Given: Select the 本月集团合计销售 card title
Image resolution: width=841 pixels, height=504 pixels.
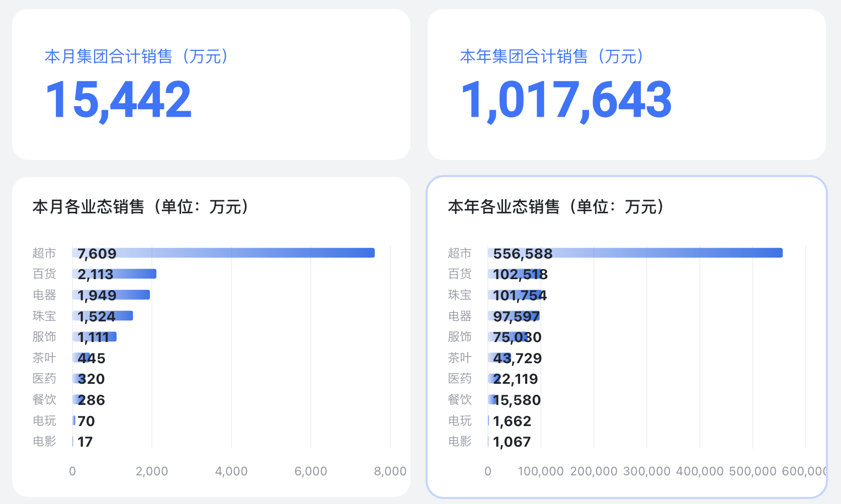Looking at the screenshot, I should [x=136, y=56].
